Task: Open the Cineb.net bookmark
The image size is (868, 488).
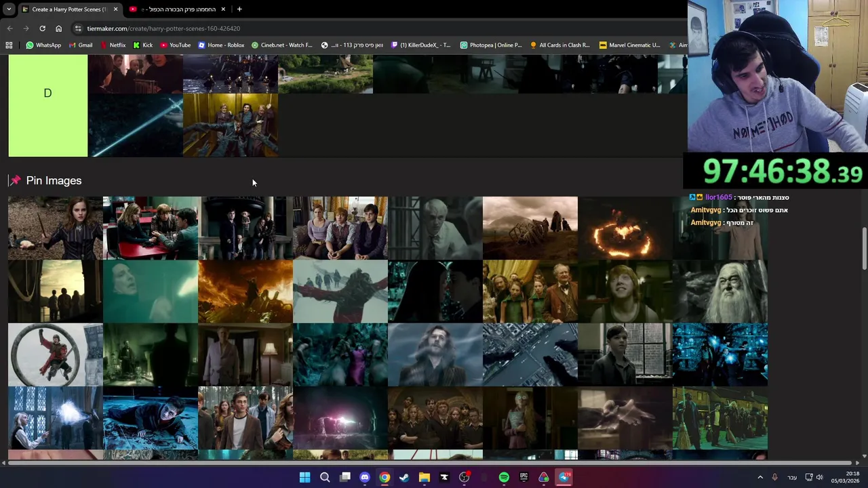Action: (281, 45)
